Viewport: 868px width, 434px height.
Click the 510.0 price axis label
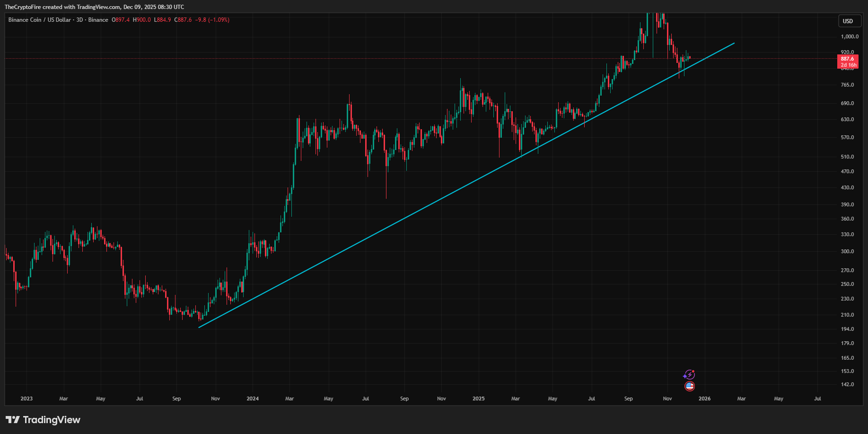pyautogui.click(x=848, y=157)
